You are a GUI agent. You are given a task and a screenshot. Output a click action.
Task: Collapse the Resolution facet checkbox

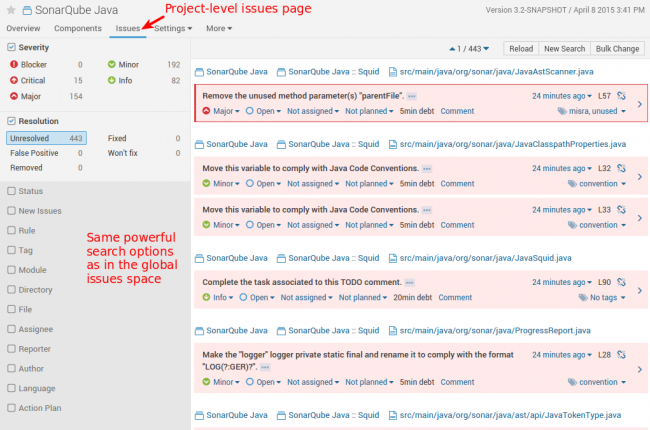[x=12, y=121]
